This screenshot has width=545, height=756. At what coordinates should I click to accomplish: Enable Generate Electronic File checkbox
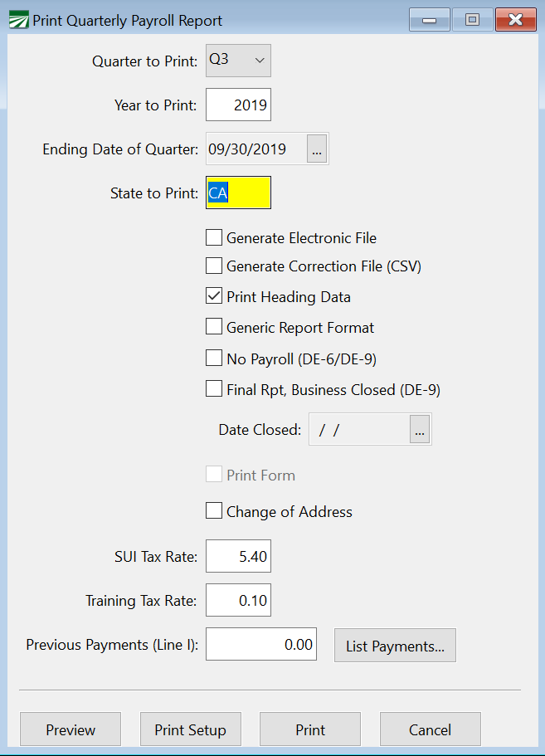pyautogui.click(x=214, y=238)
